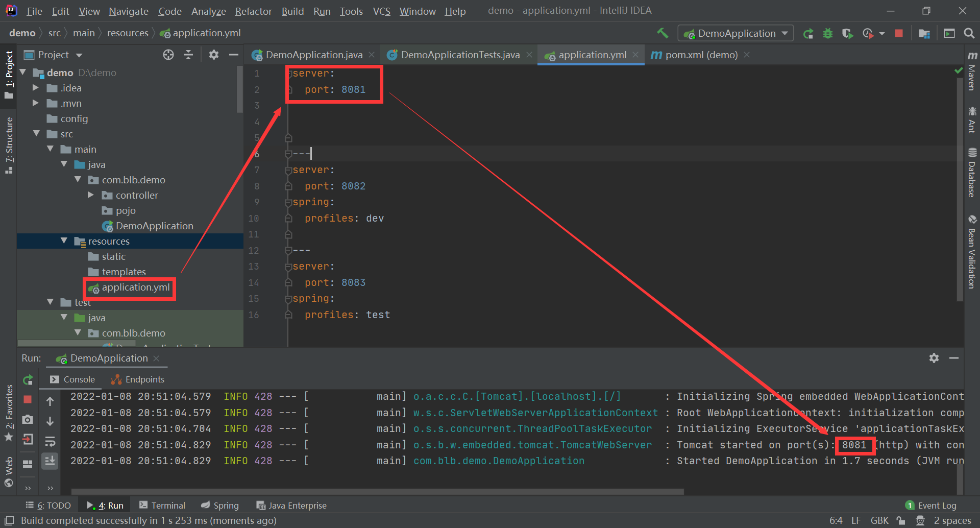Open the TODO tool window
The height and width of the screenshot is (528, 980).
pos(48,506)
